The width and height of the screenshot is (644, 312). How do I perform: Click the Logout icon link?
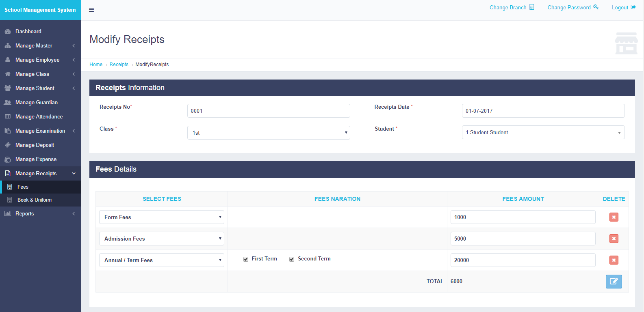[633, 7]
